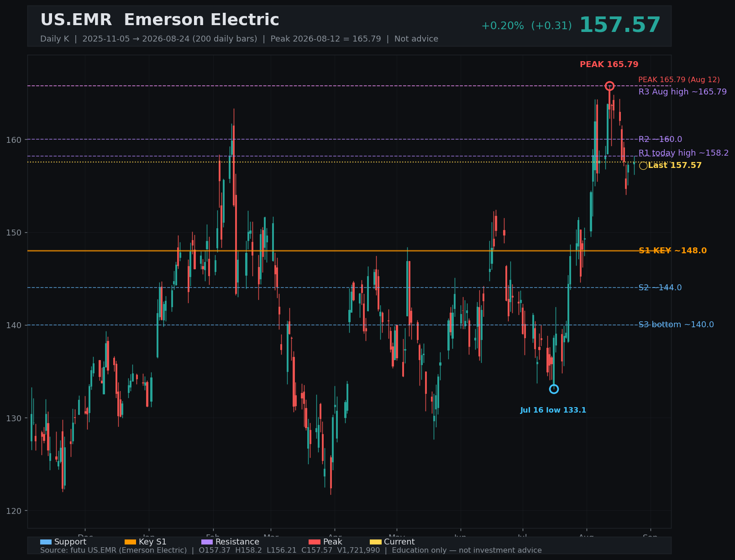Screen dimensions: 735x560
Task: Click the 'Jul 16 low 133.1' annotation
Action: tap(553, 410)
